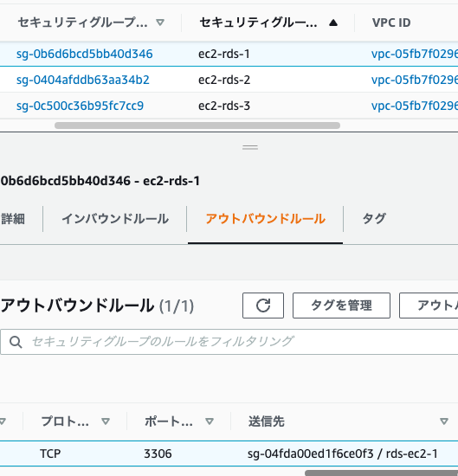The image size is (458, 476).
Task: Click the panel resize handle icon
Action: tap(250, 147)
